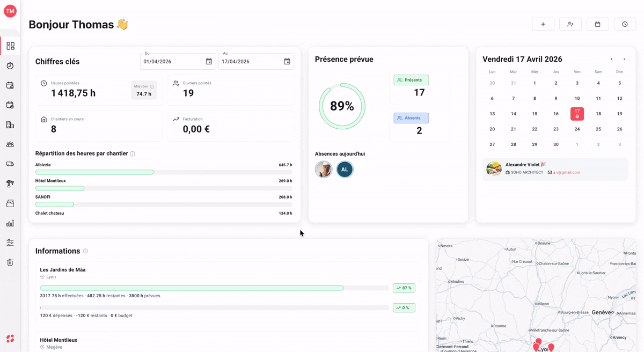Click the Chalet chateau row label
Screen dimensions: 644x352
click(x=49, y=214)
